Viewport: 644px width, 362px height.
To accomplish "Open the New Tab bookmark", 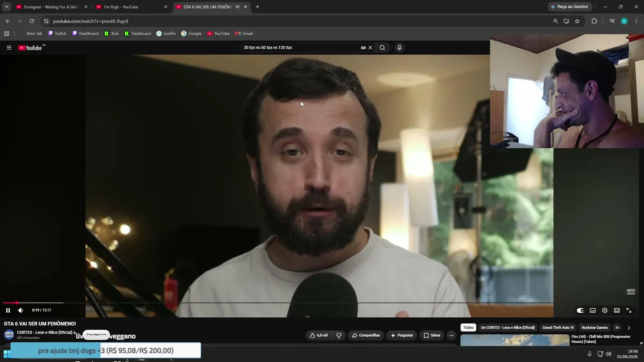I will pos(34,34).
